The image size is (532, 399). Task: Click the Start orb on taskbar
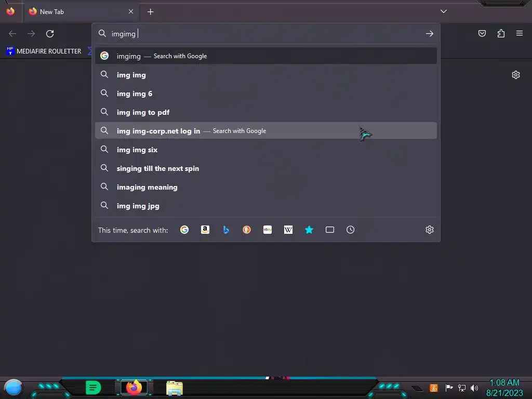[13, 388]
